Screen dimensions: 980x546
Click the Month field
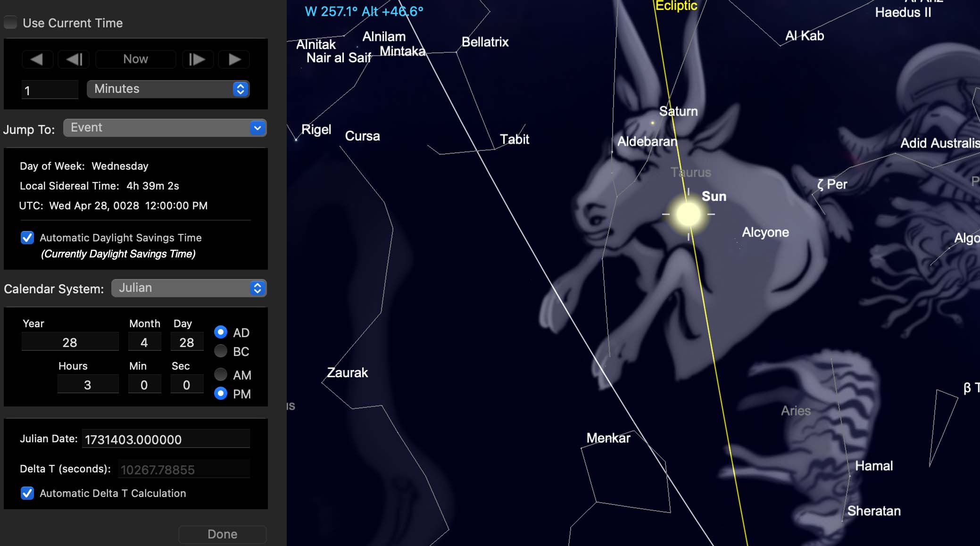pyautogui.click(x=144, y=342)
